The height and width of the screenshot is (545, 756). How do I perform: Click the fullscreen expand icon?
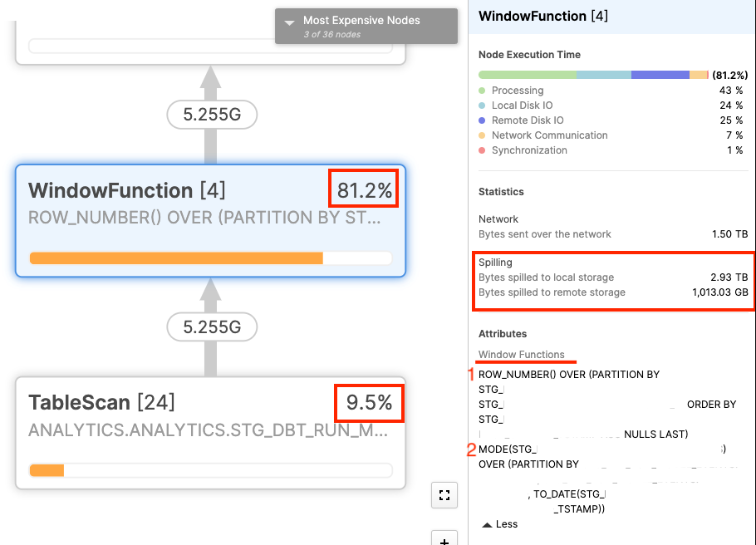point(444,494)
